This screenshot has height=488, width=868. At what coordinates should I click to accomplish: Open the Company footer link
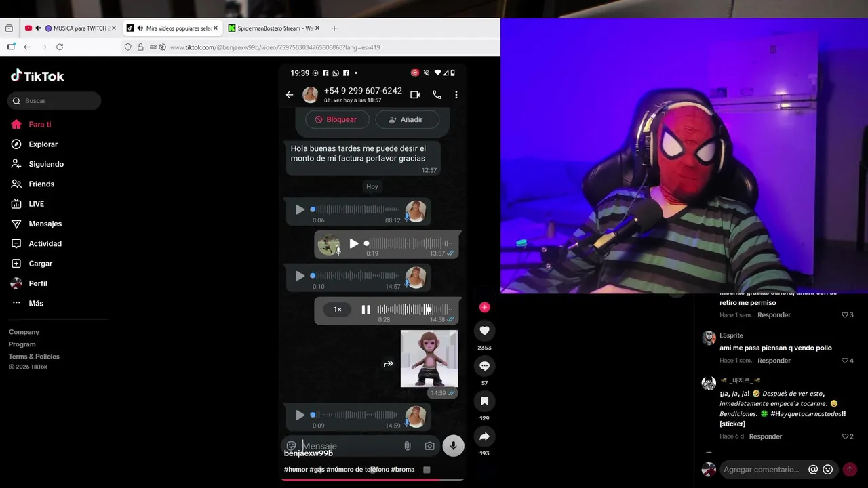24,332
